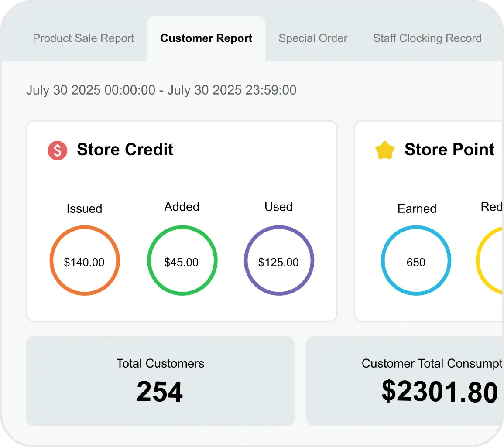Click the Store Credit heading
Viewport: 504px width, 447px height.
[x=125, y=150]
